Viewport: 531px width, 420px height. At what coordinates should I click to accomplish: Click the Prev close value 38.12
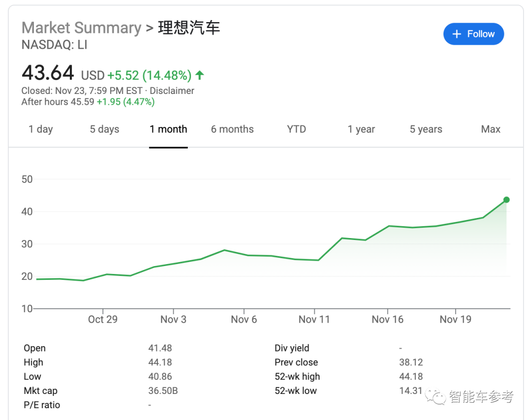coord(411,362)
